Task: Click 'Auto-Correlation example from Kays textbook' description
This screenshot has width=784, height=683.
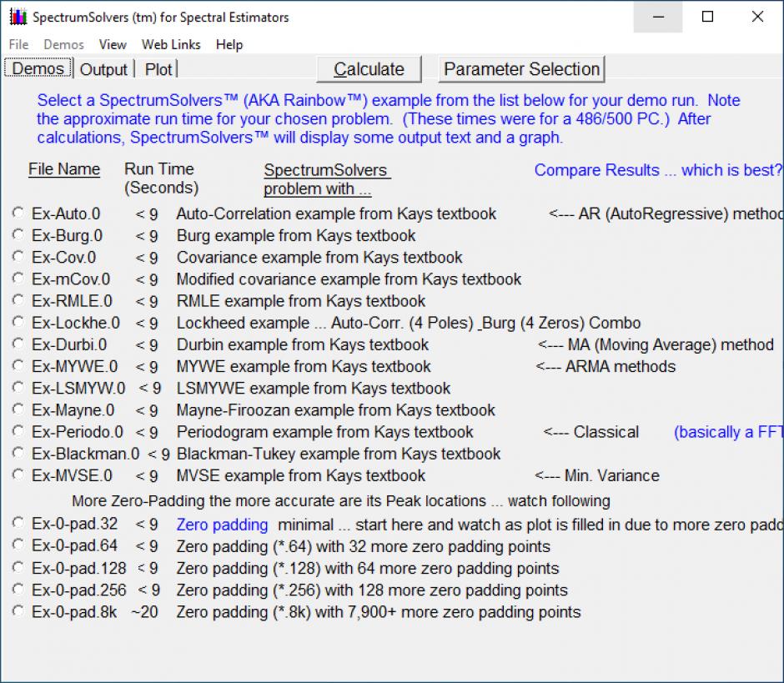Action: click(x=336, y=213)
